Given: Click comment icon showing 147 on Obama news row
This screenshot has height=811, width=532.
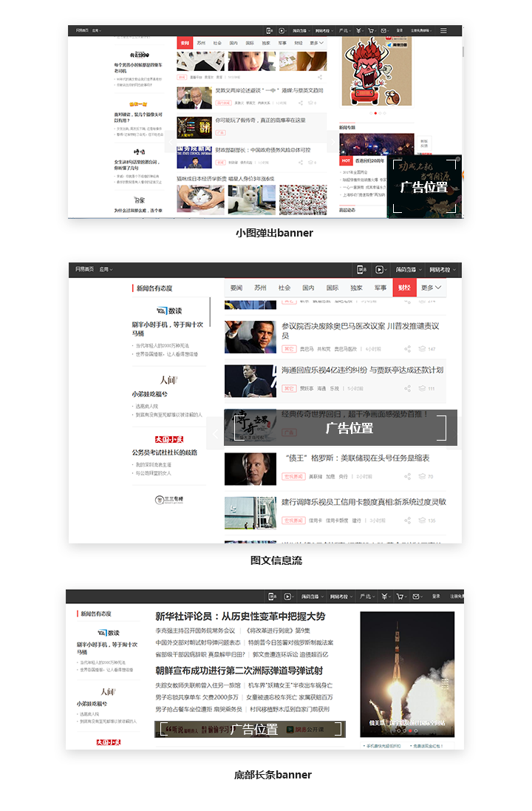Looking at the screenshot, I should tap(422, 349).
